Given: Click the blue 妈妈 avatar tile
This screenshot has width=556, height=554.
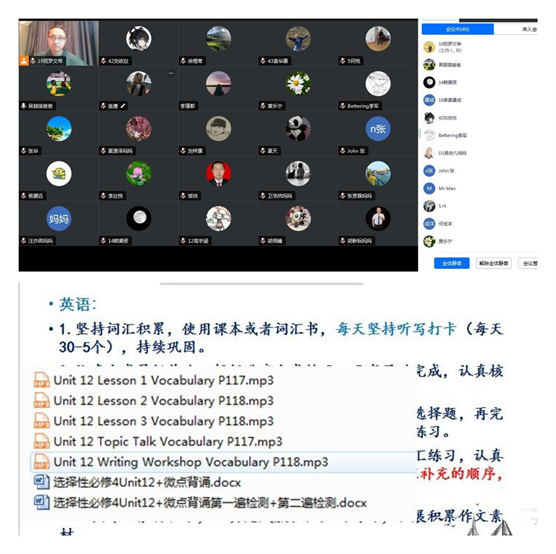Looking at the screenshot, I should 59,218.
